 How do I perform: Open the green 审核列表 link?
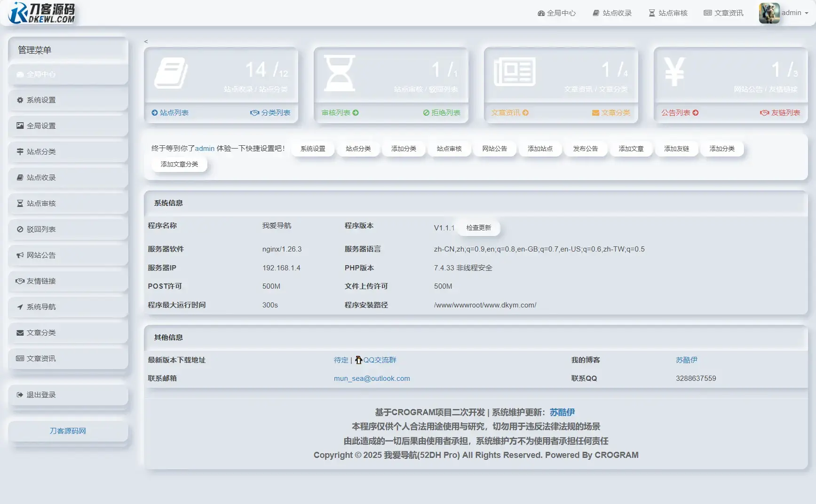pos(340,113)
